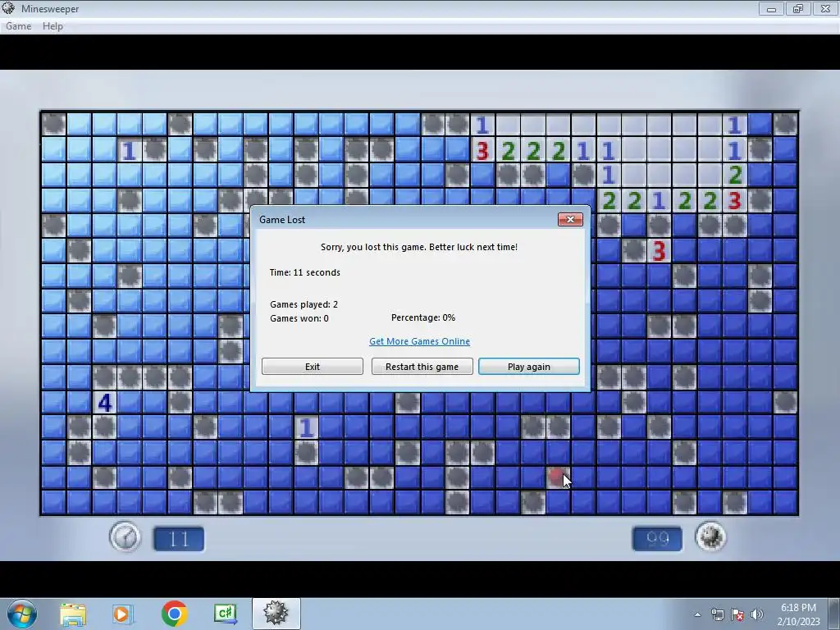Restore down the Minesweeper window
The height and width of the screenshot is (630, 840).
point(798,8)
